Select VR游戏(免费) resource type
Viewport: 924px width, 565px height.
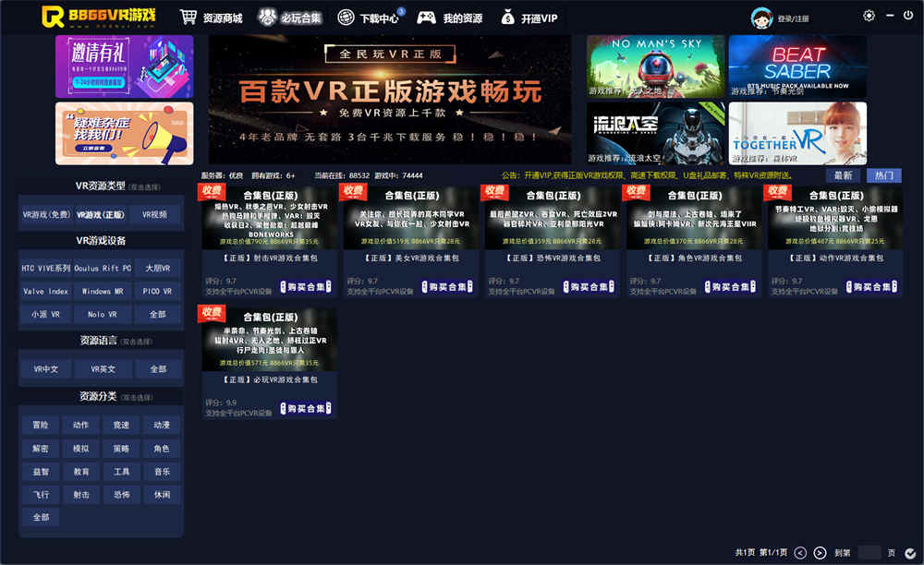click(x=46, y=215)
